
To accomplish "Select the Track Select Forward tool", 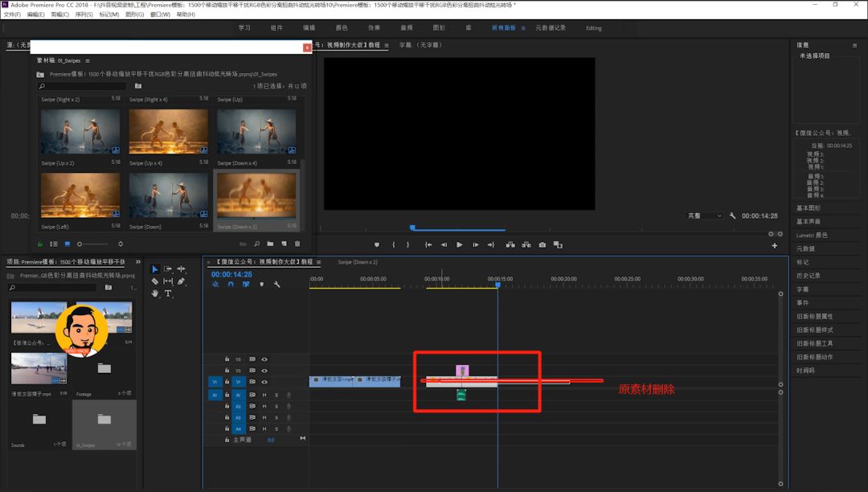I will pyautogui.click(x=168, y=269).
